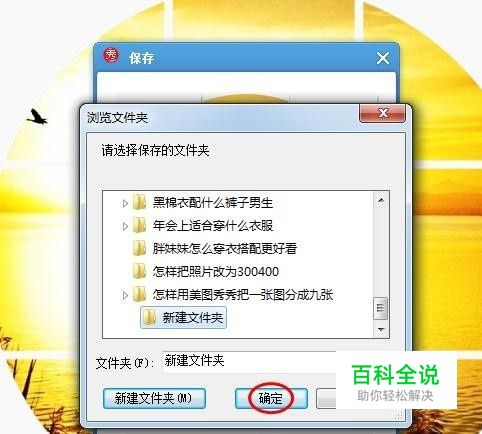The height and width of the screenshot is (434, 482).
Task: Close the 浏览文件夹 dialog
Action: tap(383, 113)
